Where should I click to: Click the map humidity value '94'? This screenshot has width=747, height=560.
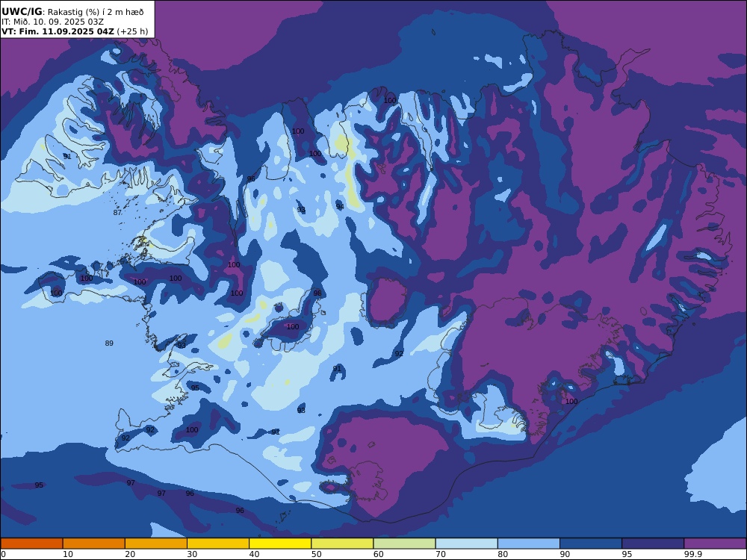coord(340,206)
